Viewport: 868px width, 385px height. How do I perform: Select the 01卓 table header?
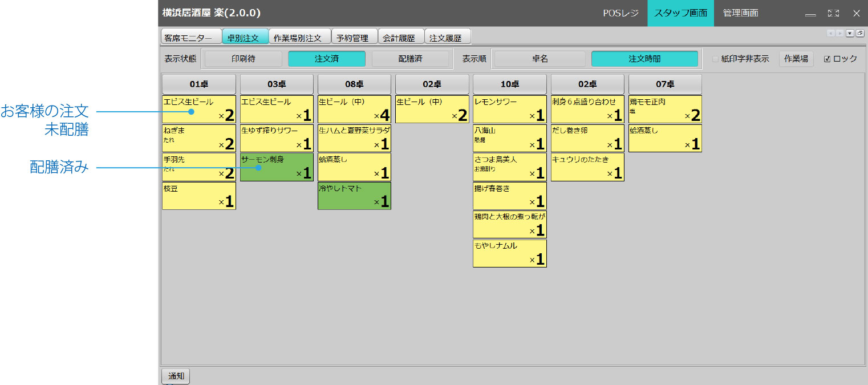coord(199,84)
